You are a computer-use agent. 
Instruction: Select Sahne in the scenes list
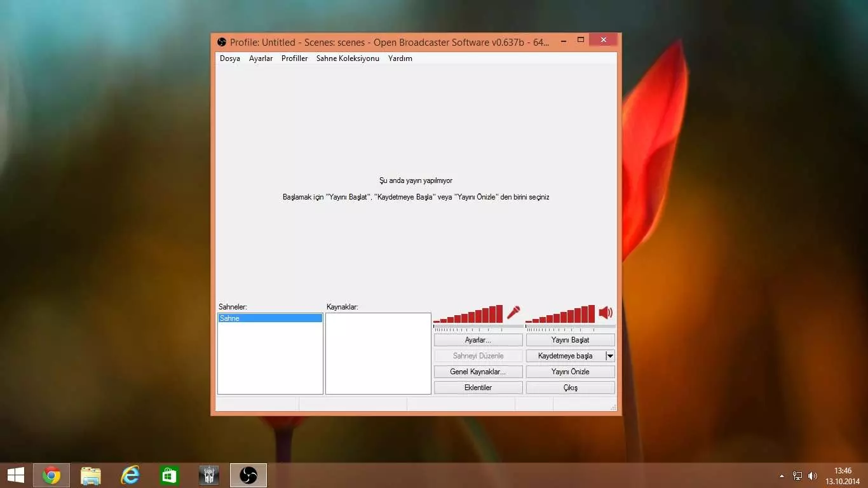click(x=270, y=318)
